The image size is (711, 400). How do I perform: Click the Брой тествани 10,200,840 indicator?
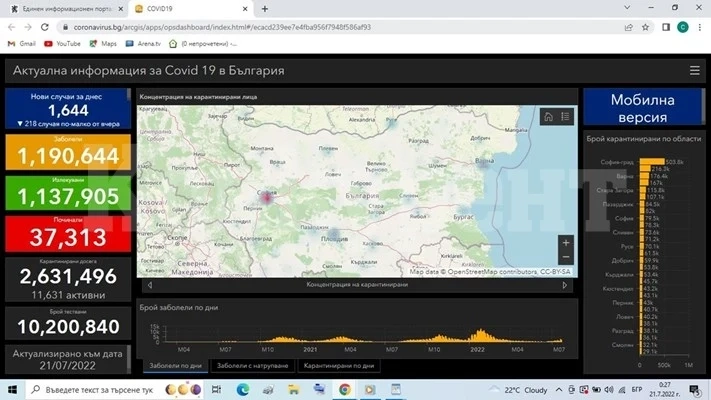pyautogui.click(x=68, y=323)
